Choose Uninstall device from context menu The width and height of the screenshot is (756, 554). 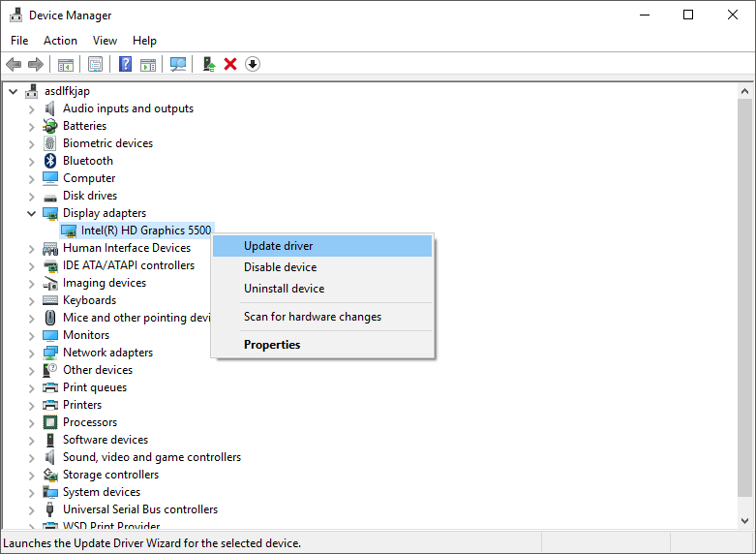[x=322, y=289]
